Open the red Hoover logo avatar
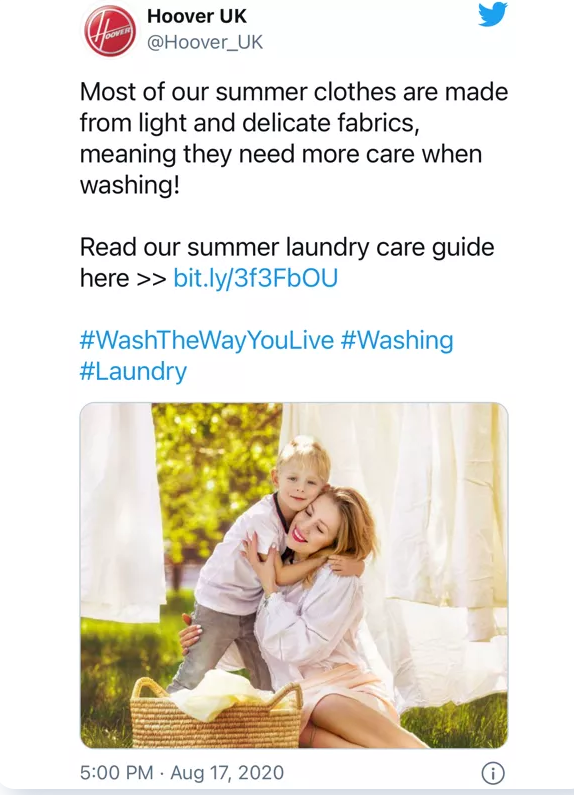 point(110,30)
